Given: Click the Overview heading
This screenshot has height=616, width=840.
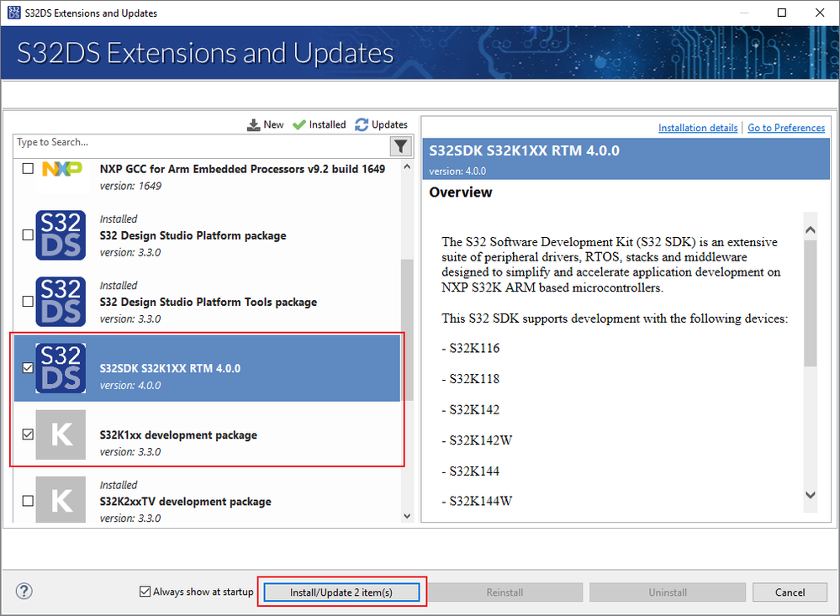Looking at the screenshot, I should click(460, 192).
